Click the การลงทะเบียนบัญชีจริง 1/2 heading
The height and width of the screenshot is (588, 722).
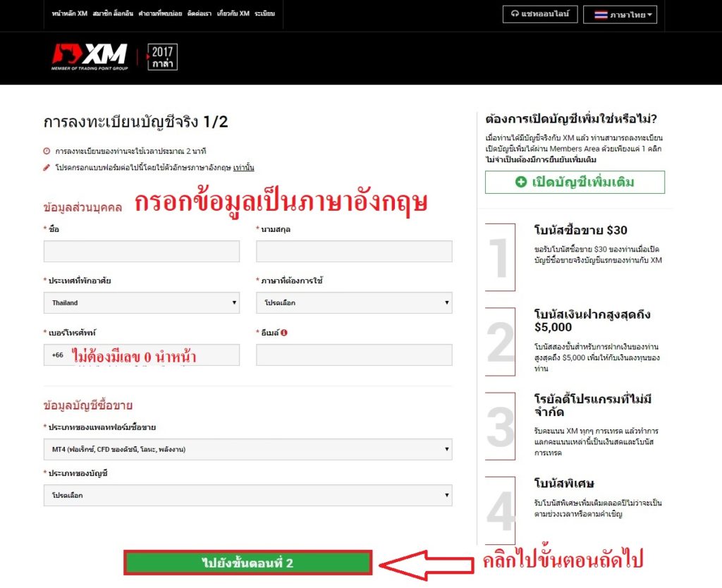[135, 121]
